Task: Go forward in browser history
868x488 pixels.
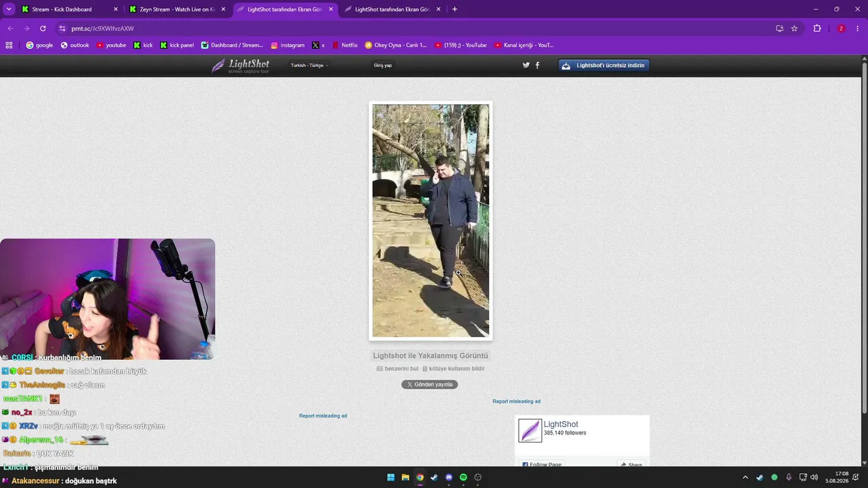Action: point(26,28)
